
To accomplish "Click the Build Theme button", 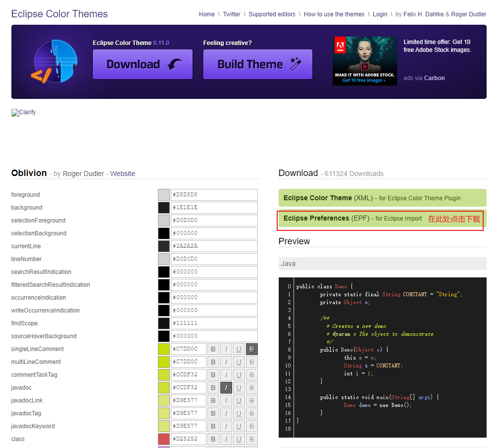I will 258,64.
